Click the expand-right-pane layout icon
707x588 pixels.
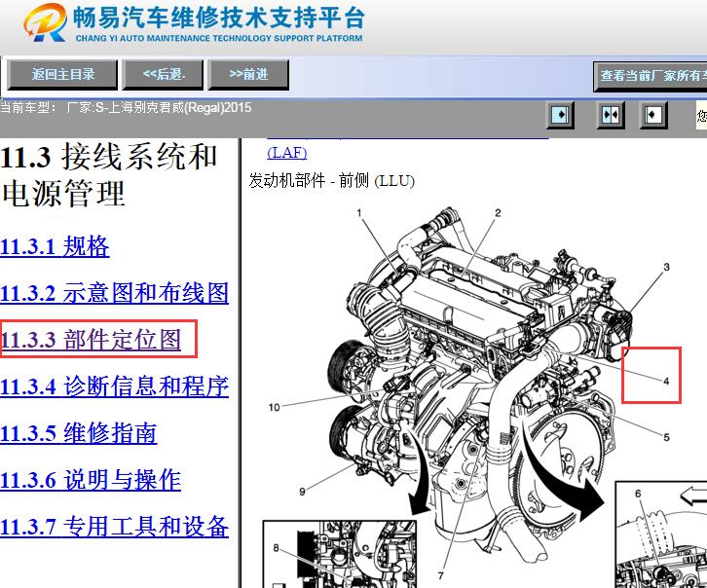[x=653, y=115]
